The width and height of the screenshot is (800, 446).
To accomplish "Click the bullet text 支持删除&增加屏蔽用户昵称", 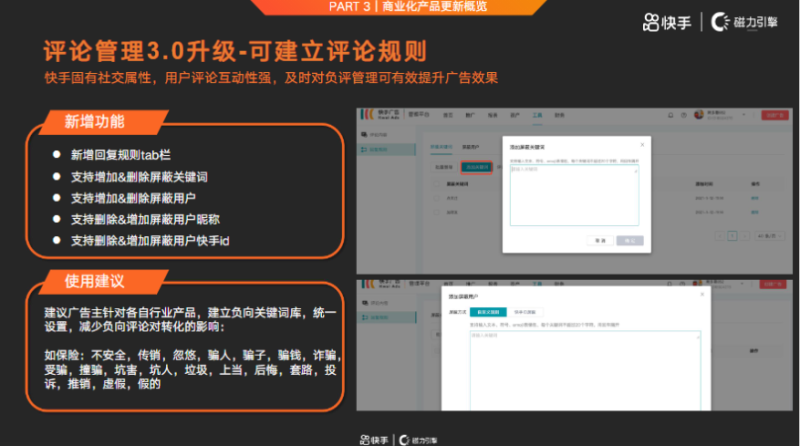I will [145, 219].
